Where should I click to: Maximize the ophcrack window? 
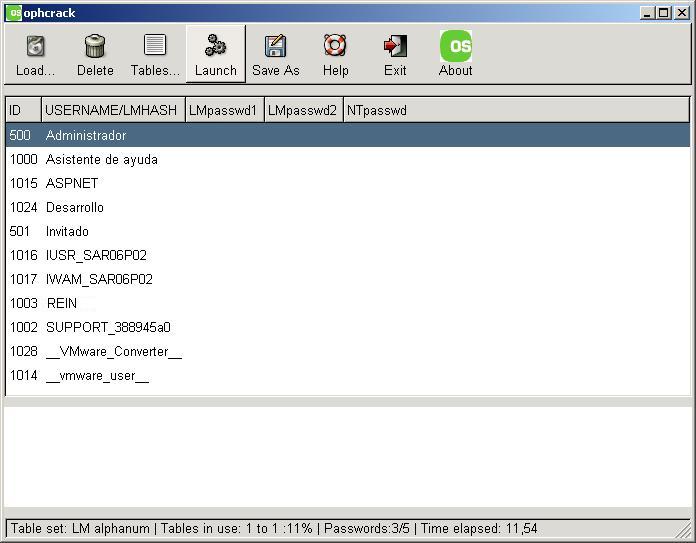point(664,13)
